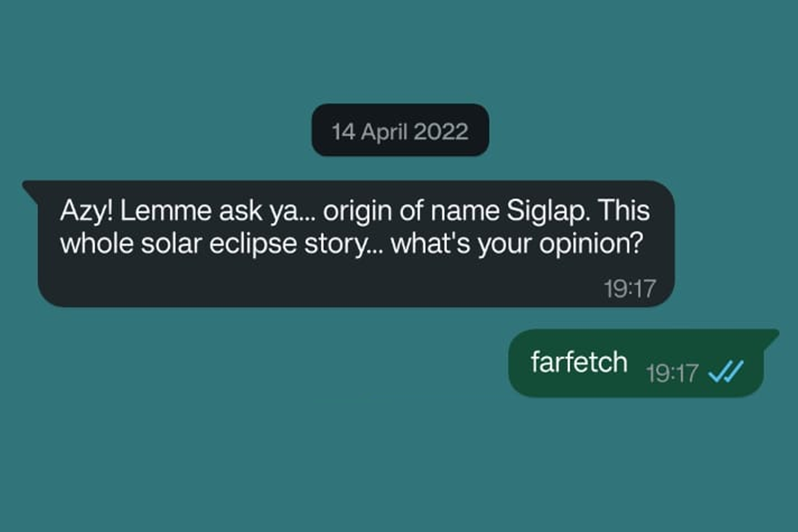Screen dimensions: 798x532
Task: Click "April" in the date chip
Action: pos(384,131)
